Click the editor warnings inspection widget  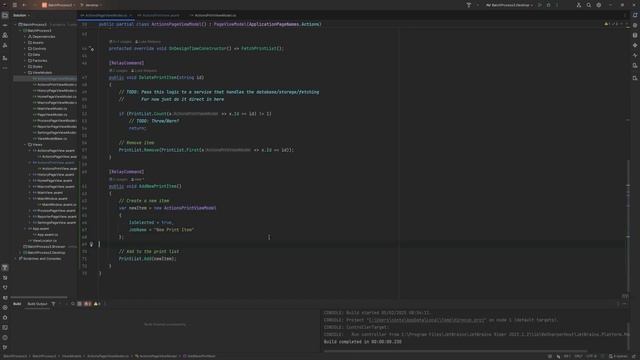click(x=610, y=24)
